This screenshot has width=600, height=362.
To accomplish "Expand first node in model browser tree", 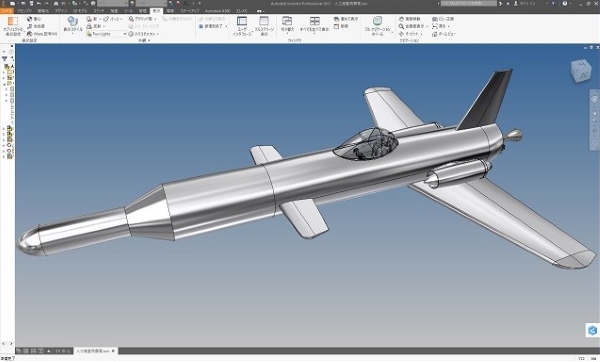I will 4,72.
